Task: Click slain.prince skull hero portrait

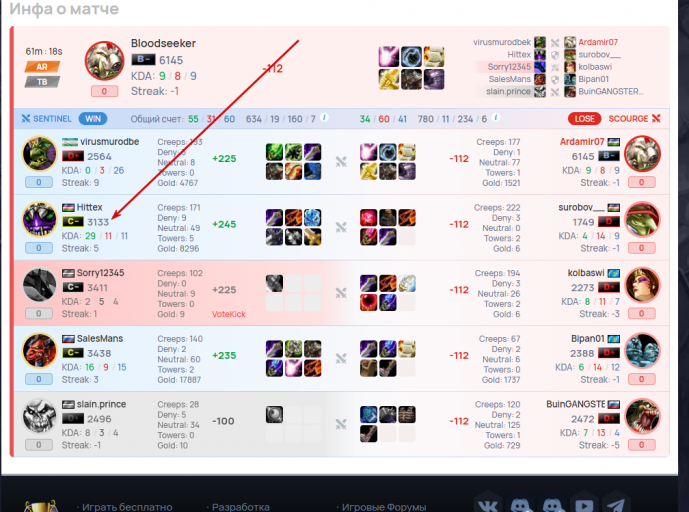Action: 40,416
